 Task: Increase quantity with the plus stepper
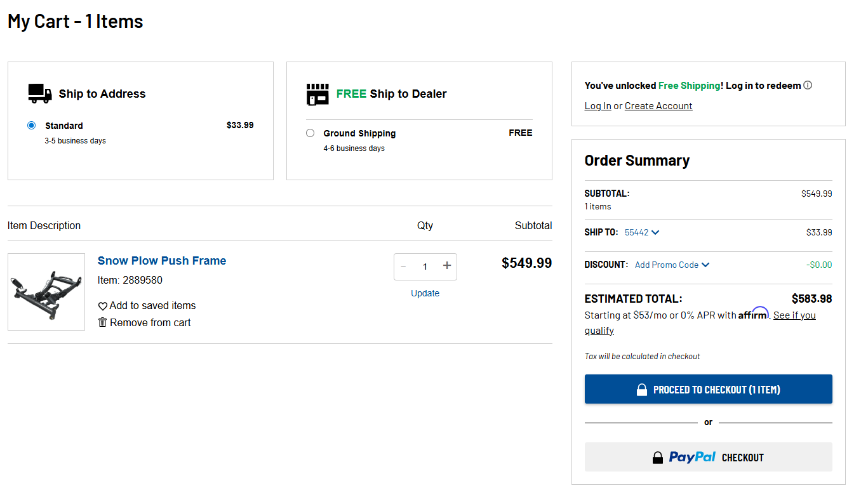tap(446, 267)
